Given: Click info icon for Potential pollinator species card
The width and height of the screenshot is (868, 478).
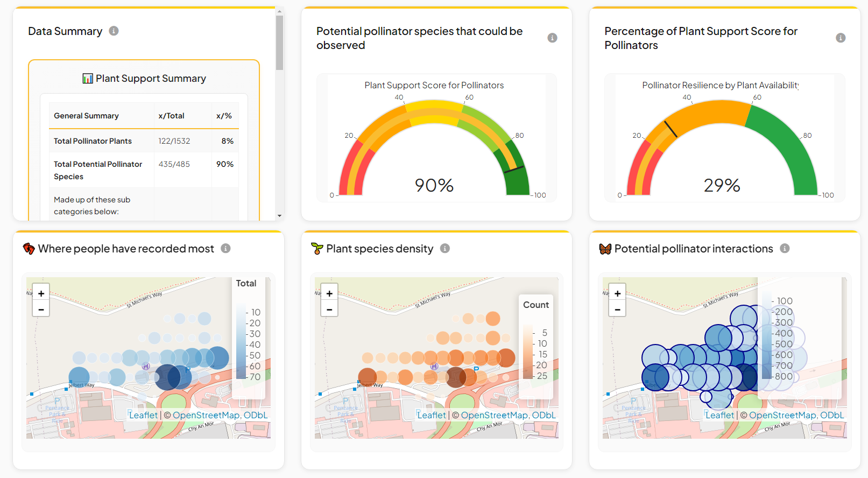Looking at the screenshot, I should pyautogui.click(x=552, y=38).
